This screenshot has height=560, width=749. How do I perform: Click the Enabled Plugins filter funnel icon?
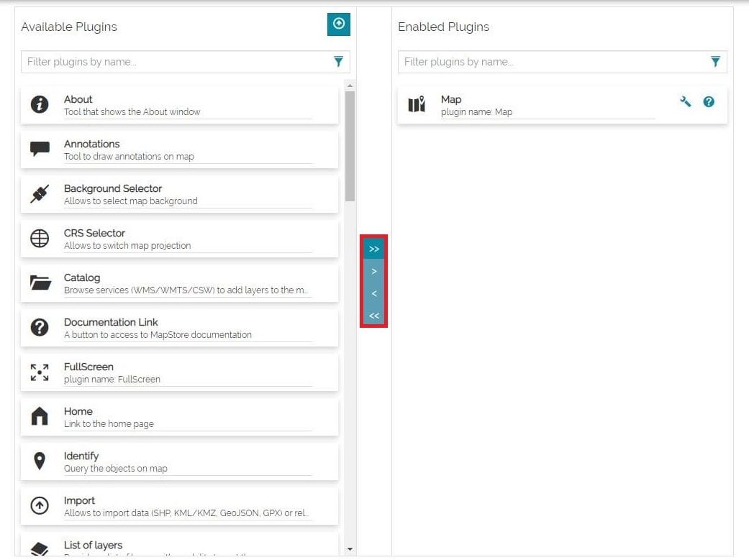[x=715, y=62]
